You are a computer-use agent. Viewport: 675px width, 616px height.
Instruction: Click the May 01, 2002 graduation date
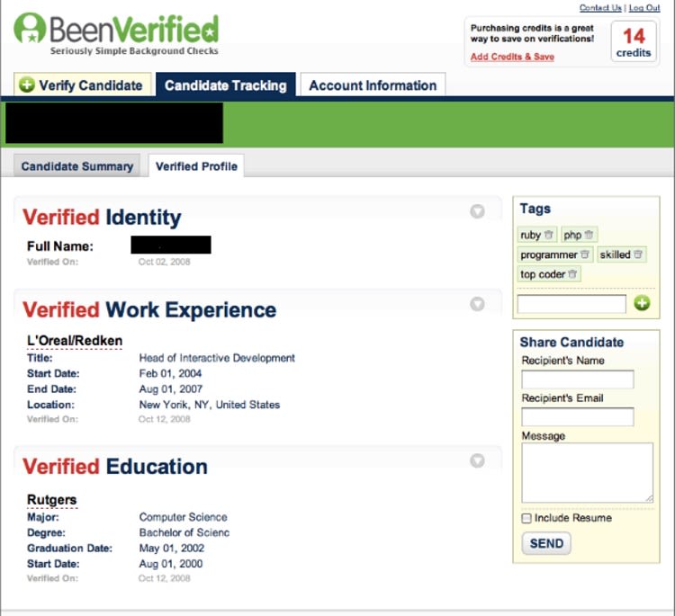click(x=171, y=548)
